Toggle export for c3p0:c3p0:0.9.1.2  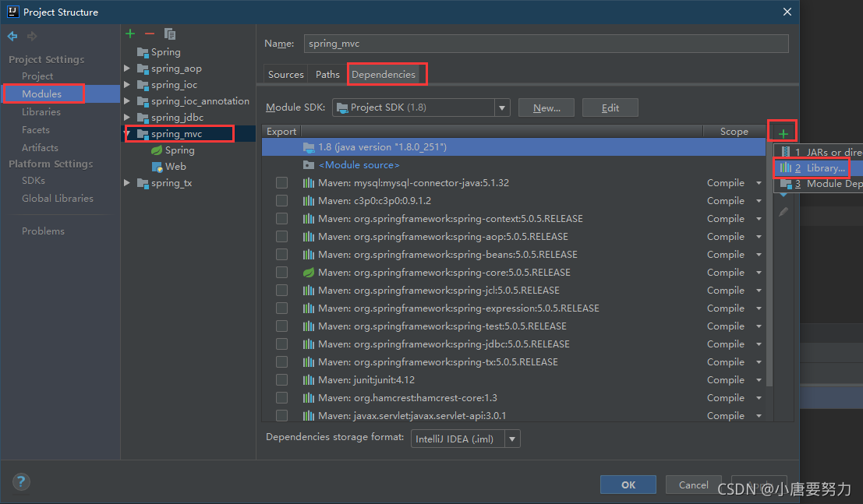point(281,201)
